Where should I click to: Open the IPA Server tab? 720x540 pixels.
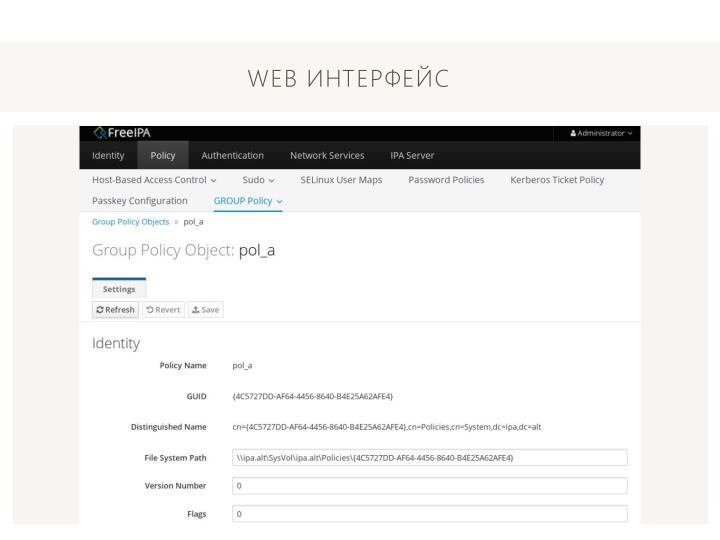coord(412,155)
